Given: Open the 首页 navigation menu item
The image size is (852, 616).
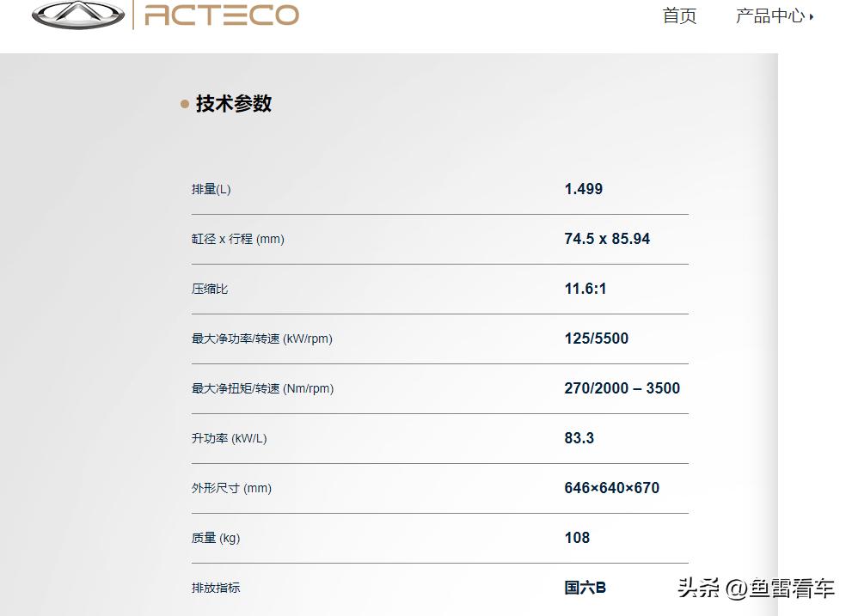Looking at the screenshot, I should pos(679,16).
